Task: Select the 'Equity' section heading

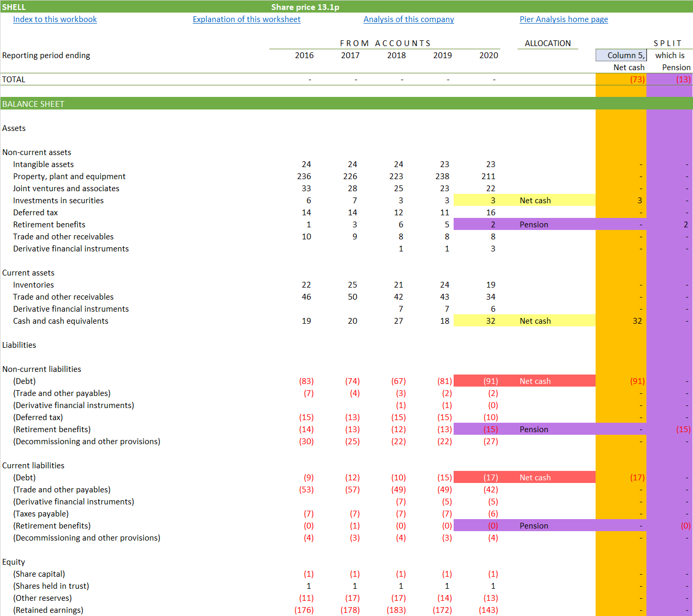Action: (14, 562)
